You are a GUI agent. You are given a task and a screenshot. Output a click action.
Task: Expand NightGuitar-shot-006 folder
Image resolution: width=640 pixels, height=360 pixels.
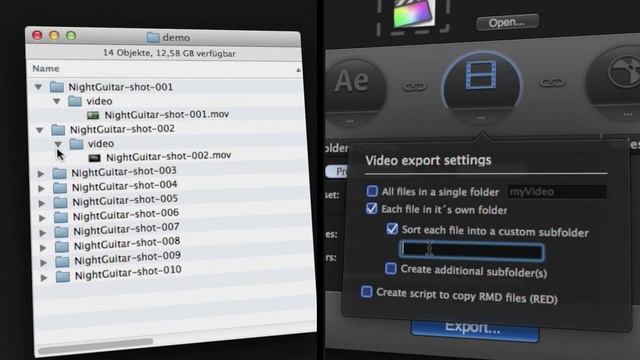(42, 218)
